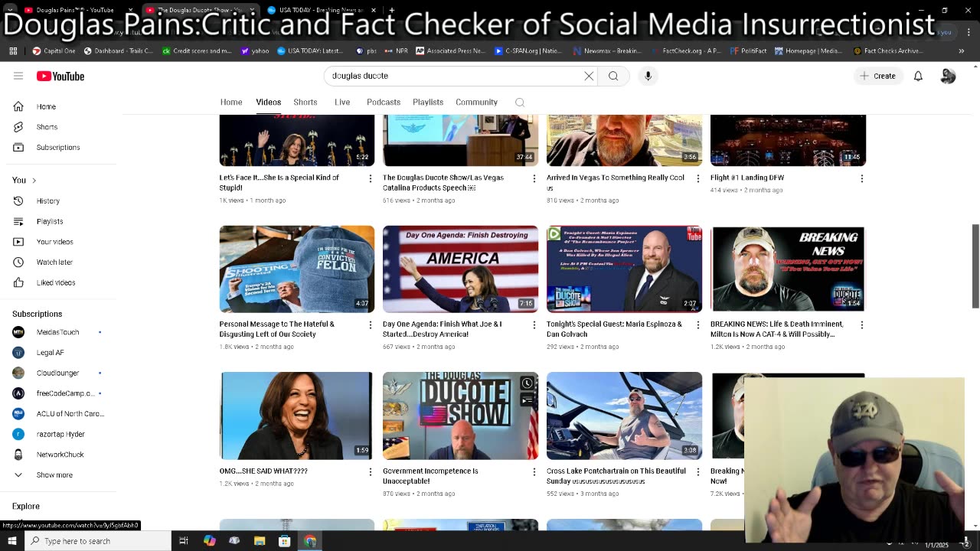Open options for 'Arrived In Vegas' video
The image size is (980, 551).
tap(697, 178)
